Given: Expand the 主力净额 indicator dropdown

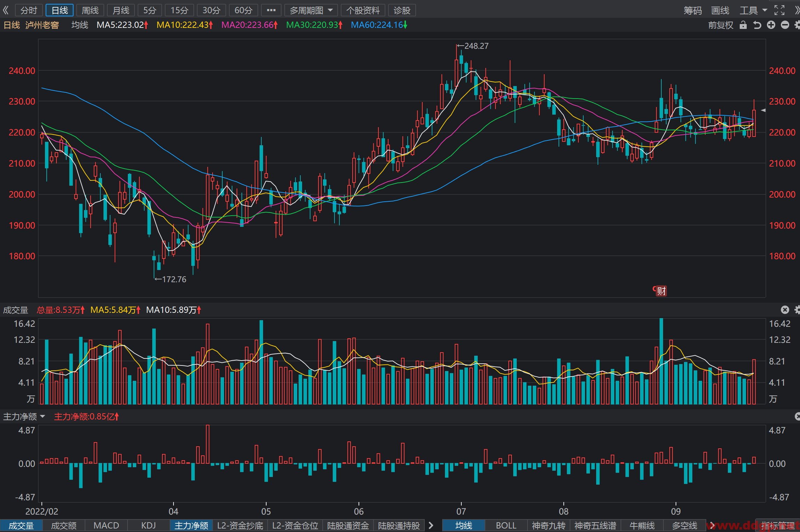Looking at the screenshot, I should 24,417.
